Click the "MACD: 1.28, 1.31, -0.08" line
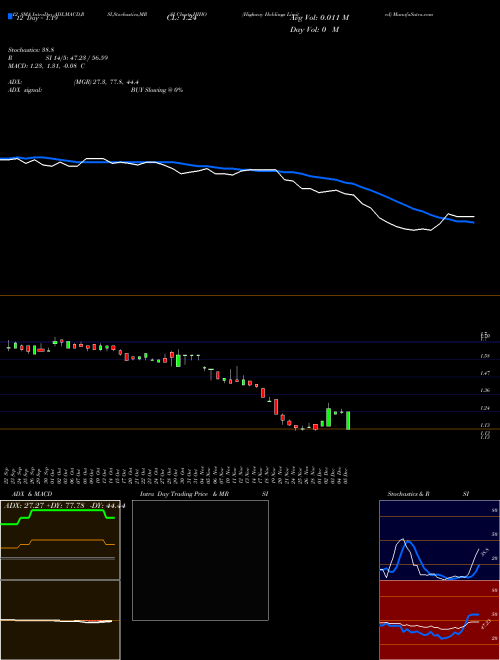 click(x=46, y=66)
